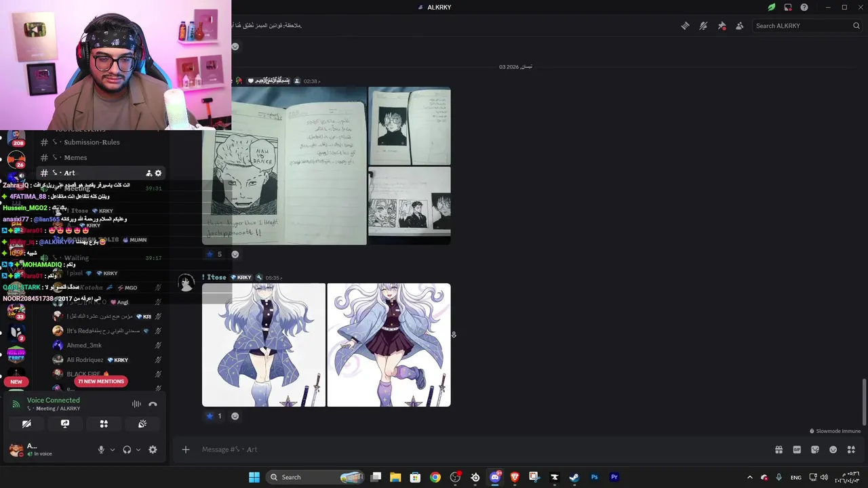Image resolution: width=868 pixels, height=488 pixels.
Task: Expand headphone output options arrow
Action: click(138, 449)
